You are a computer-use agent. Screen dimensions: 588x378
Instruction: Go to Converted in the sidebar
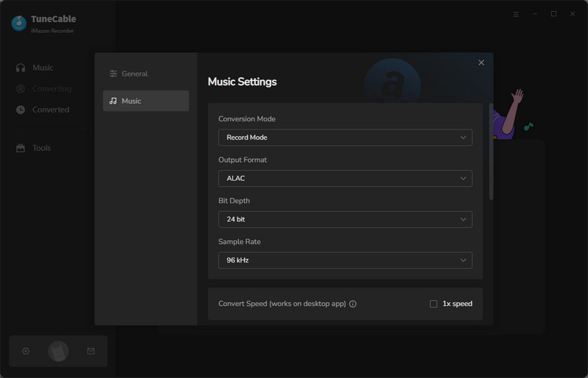(x=50, y=110)
